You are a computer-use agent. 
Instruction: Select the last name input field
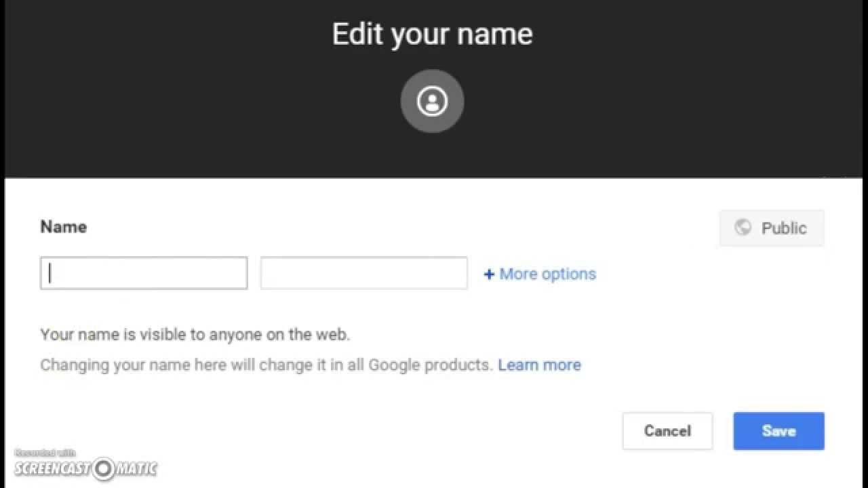click(x=363, y=273)
